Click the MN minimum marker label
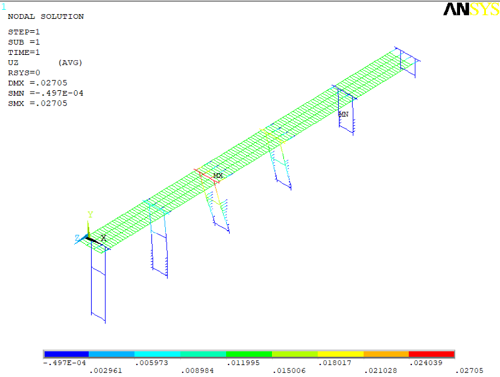This screenshot has width=500, height=377. point(344,114)
